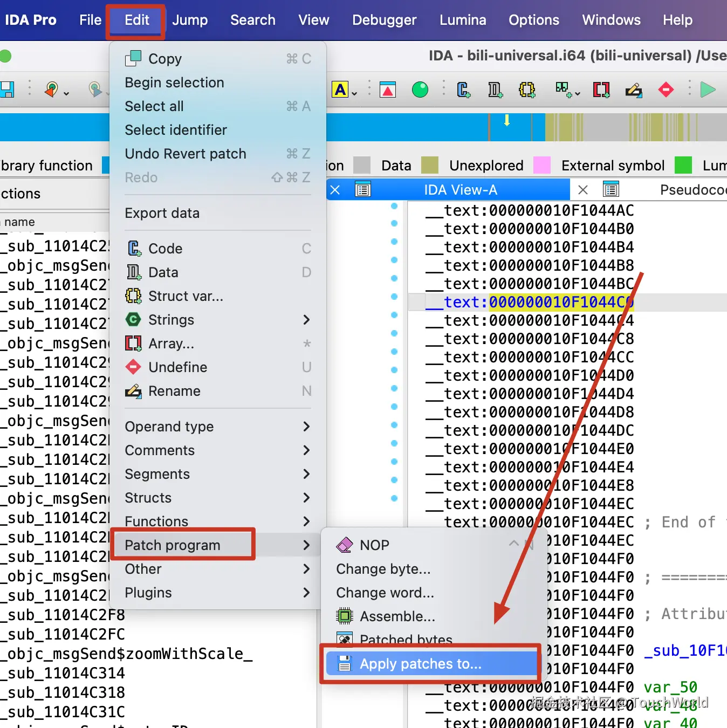Click the red up-arrow toolbar icon
Image resolution: width=727 pixels, height=728 pixels.
click(387, 90)
